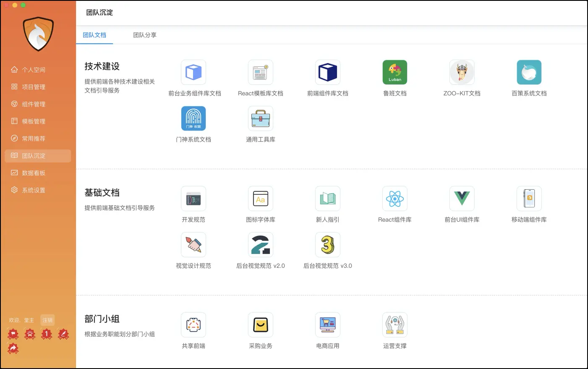The height and width of the screenshot is (369, 588).
Task: Open 采购业务 yellow smile icon
Action: [261, 325]
